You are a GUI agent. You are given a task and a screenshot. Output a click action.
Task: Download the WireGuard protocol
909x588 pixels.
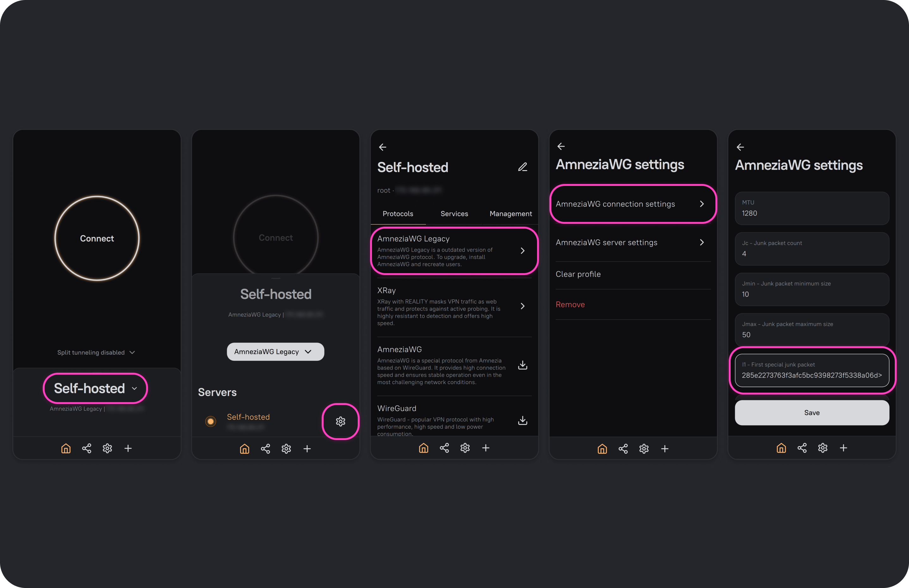click(523, 420)
